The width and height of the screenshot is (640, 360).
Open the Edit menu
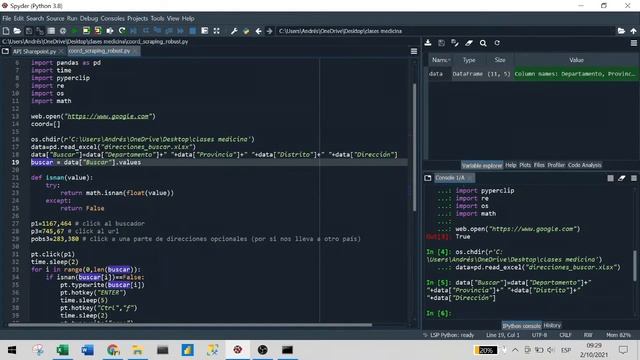tap(19, 18)
